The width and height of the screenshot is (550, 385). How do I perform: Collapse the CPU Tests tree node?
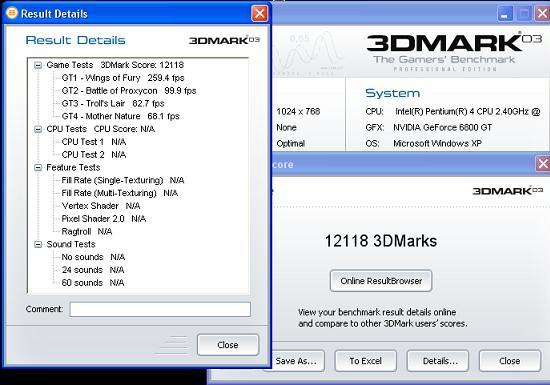(x=38, y=129)
